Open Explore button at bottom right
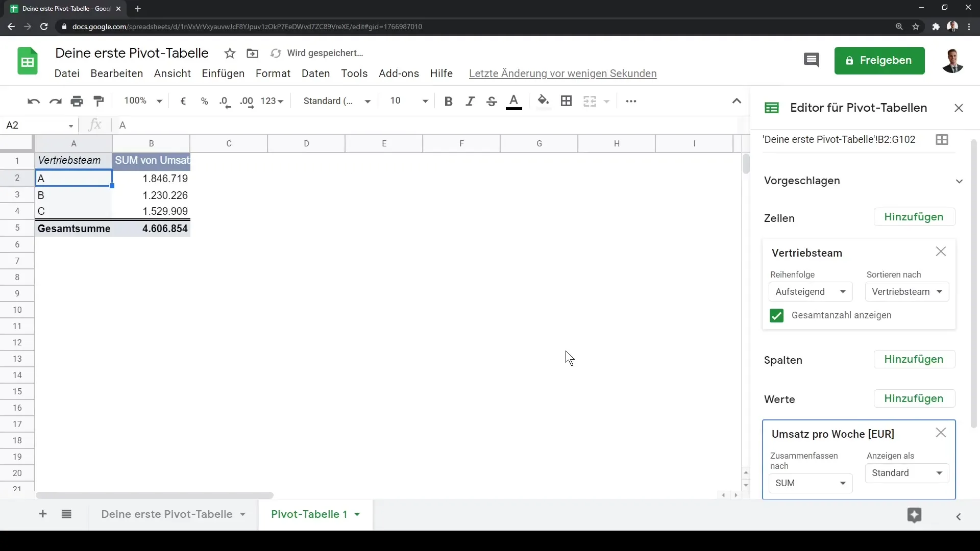The image size is (980, 551). coord(914,515)
